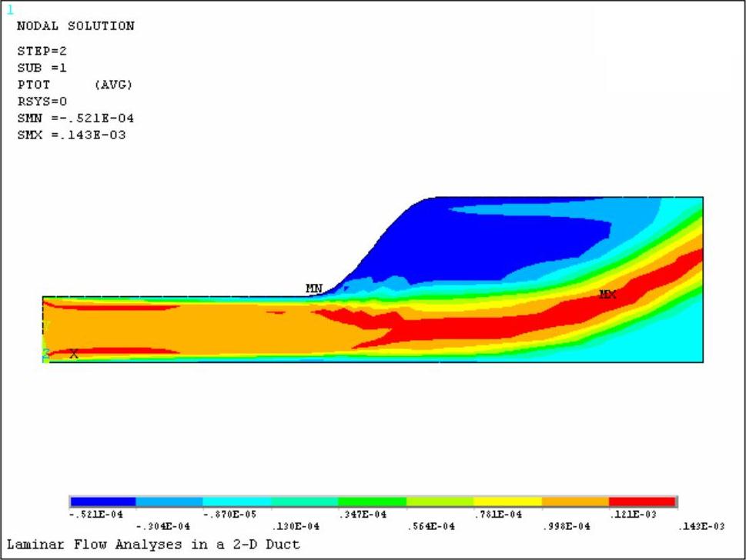Click the 'MX' maximum marker on the contour
The height and width of the screenshot is (560, 746).
[607, 295]
